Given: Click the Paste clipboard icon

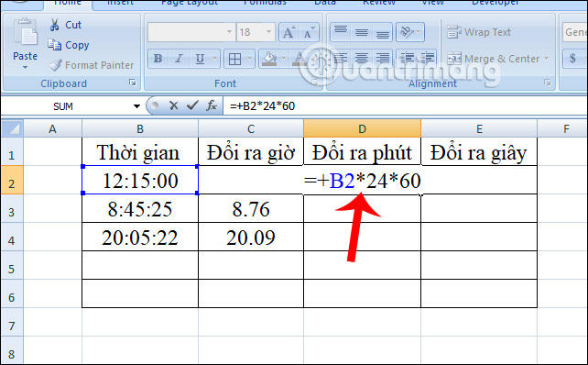Looking at the screenshot, I should click(25, 32).
